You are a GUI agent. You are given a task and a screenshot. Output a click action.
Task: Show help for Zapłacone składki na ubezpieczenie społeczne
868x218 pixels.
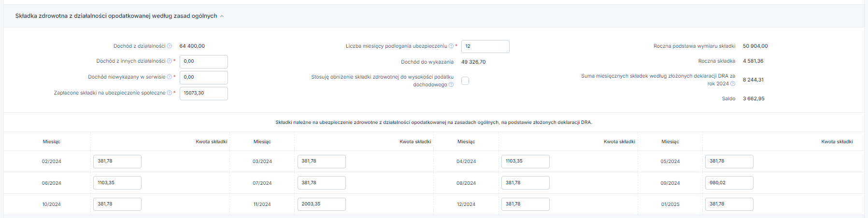tap(170, 93)
